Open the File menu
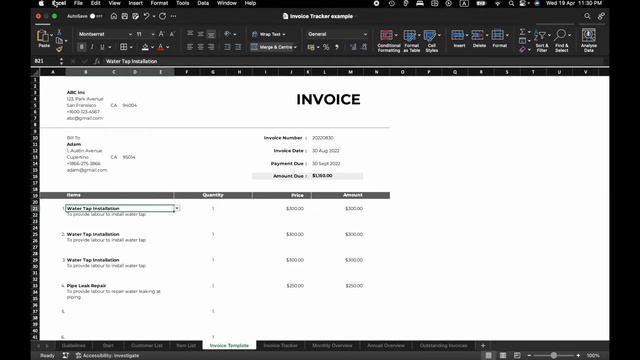 point(78,3)
